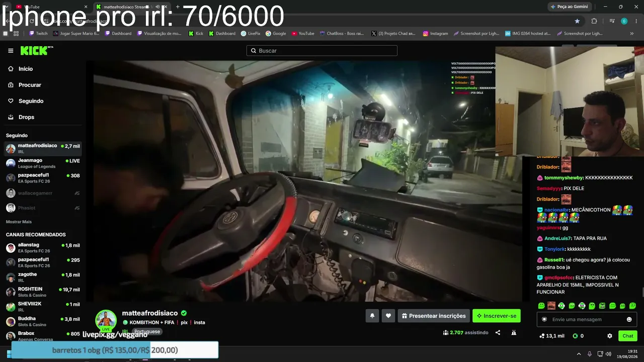
Task: Click the face photo emote in quick row
Action: (551, 306)
